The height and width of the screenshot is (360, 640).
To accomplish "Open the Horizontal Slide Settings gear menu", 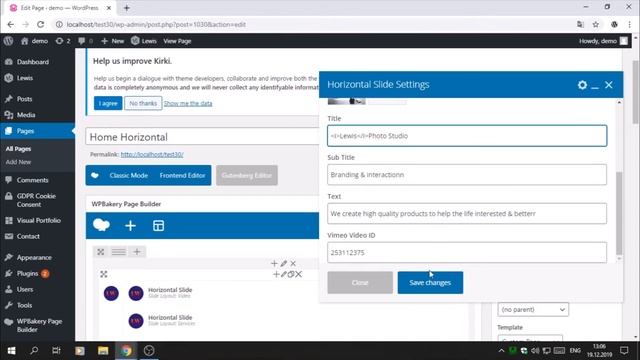I will point(582,85).
